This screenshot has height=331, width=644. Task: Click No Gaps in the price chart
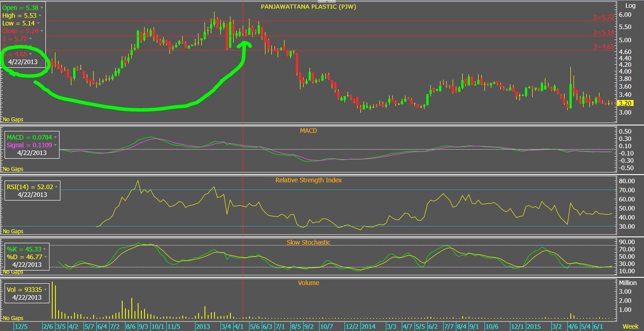pos(13,120)
